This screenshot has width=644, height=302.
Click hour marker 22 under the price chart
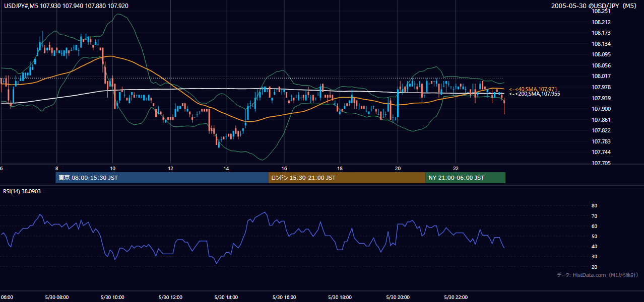point(456,168)
